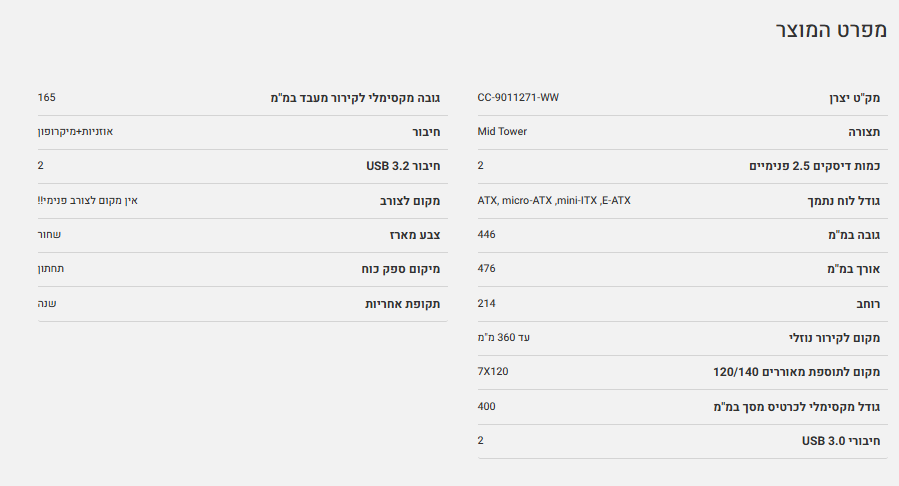
Task: Click the max graphics card size 400
Action: (x=487, y=406)
